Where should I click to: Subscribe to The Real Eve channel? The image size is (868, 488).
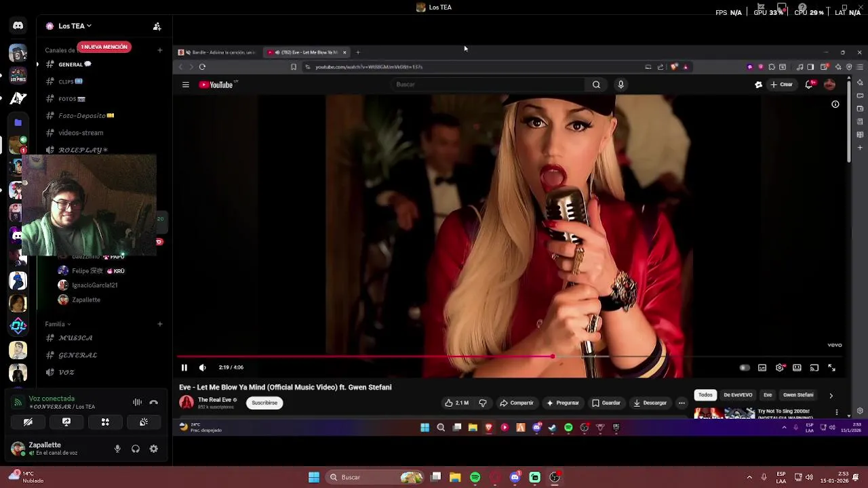(264, 403)
